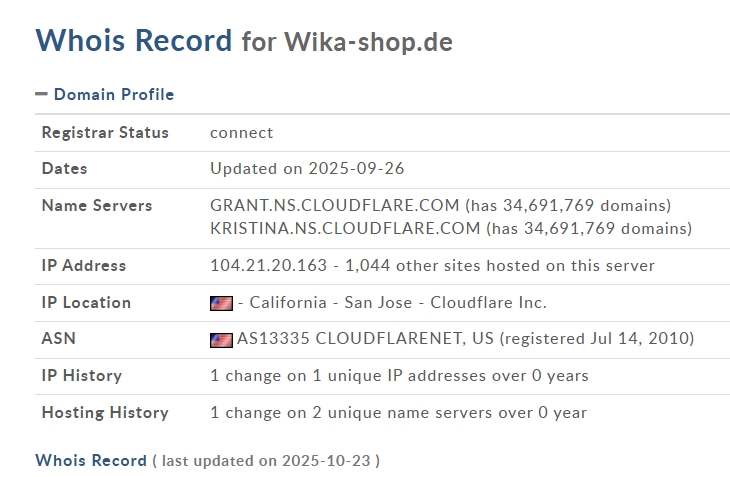730x477 pixels.
Task: Click the domain count on the KRISTINA name server line
Action: tap(588, 228)
